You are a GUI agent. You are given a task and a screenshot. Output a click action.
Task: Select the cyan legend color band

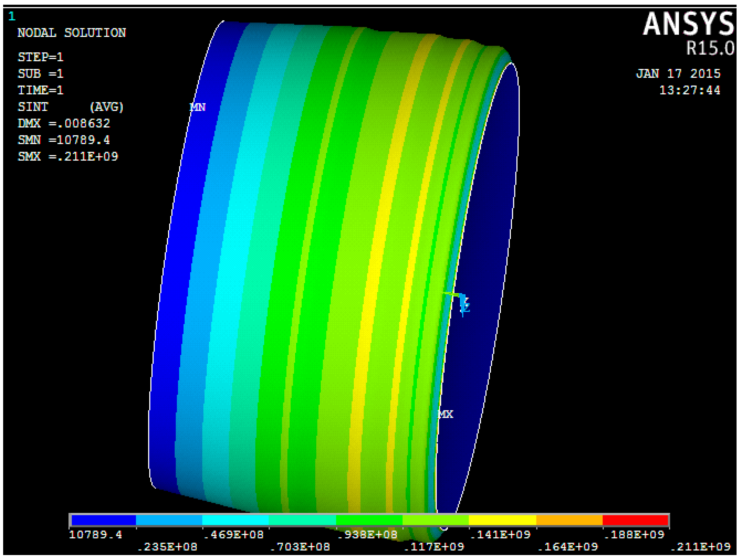click(235, 520)
